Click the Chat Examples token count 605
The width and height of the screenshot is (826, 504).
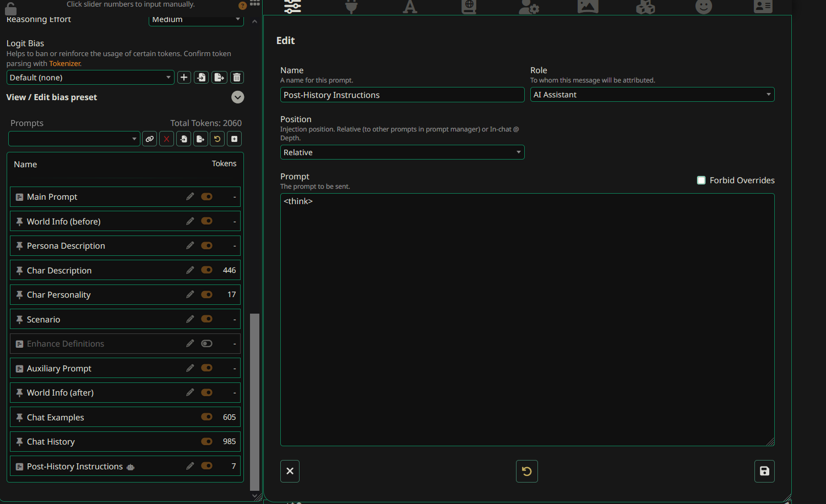pyautogui.click(x=229, y=417)
